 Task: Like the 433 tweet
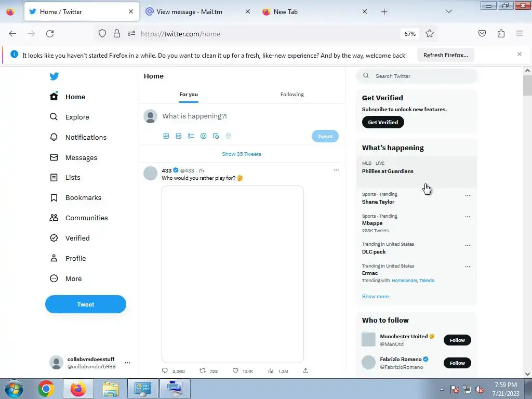click(235, 370)
